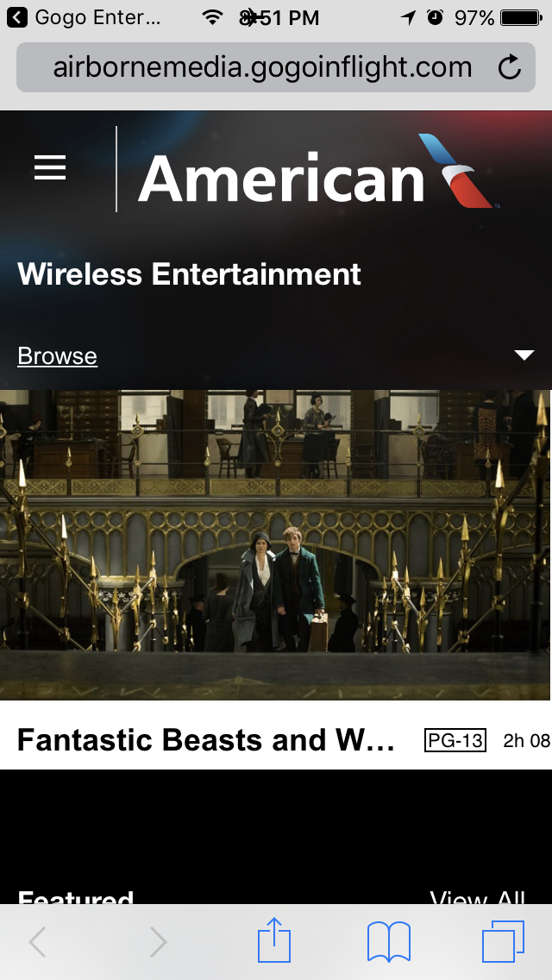Show open tabs overview icon
Viewport: 552px width, 980px height.
[x=503, y=941]
